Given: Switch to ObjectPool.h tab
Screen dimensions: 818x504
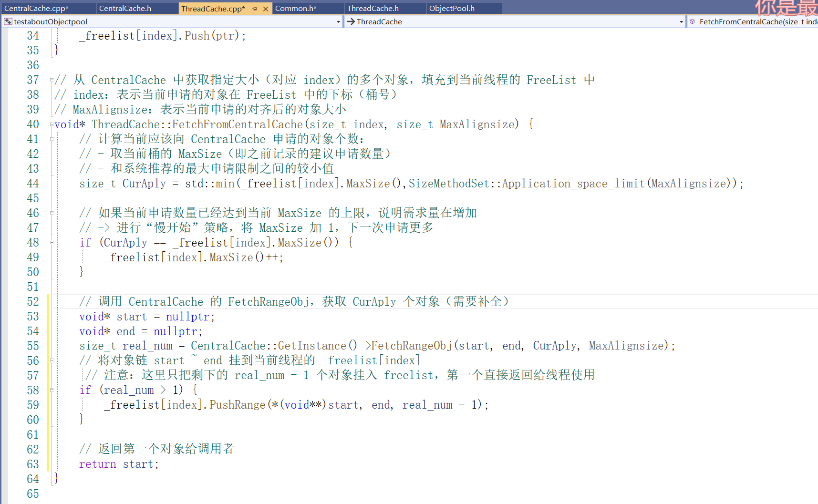Looking at the screenshot, I should tap(452, 8).
